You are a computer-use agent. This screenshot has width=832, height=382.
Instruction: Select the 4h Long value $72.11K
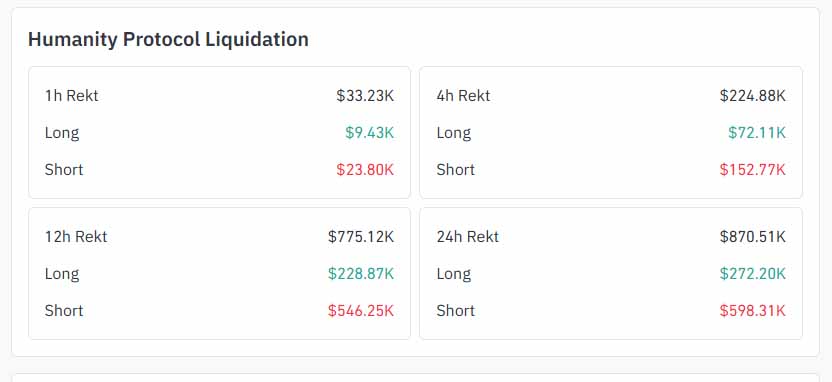(x=757, y=133)
